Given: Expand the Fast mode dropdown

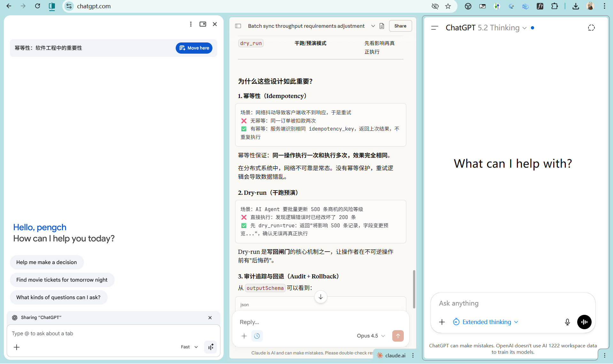Looking at the screenshot, I should [x=189, y=347].
